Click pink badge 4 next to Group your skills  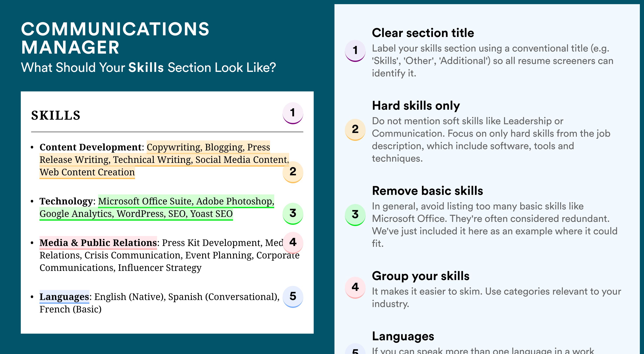[x=355, y=288]
